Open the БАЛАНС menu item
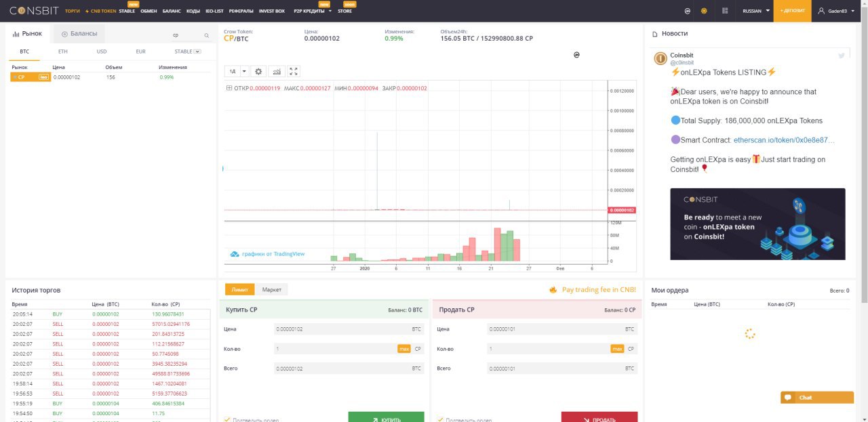868x422 pixels. (x=172, y=11)
